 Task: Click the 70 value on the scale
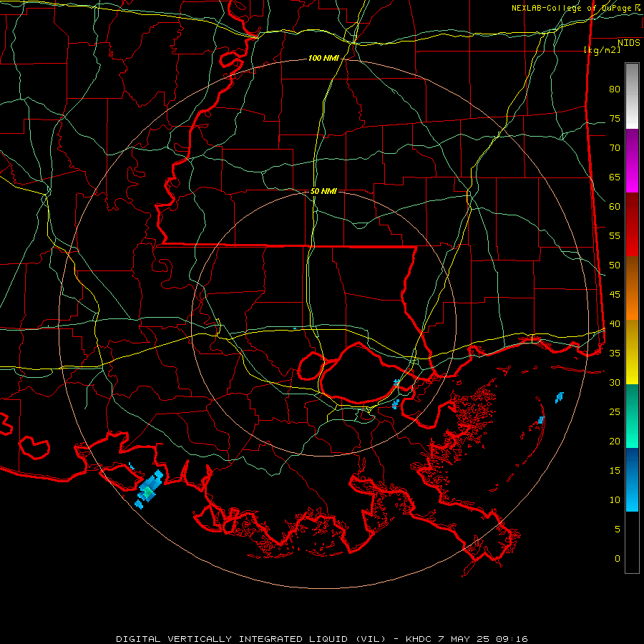(615, 148)
